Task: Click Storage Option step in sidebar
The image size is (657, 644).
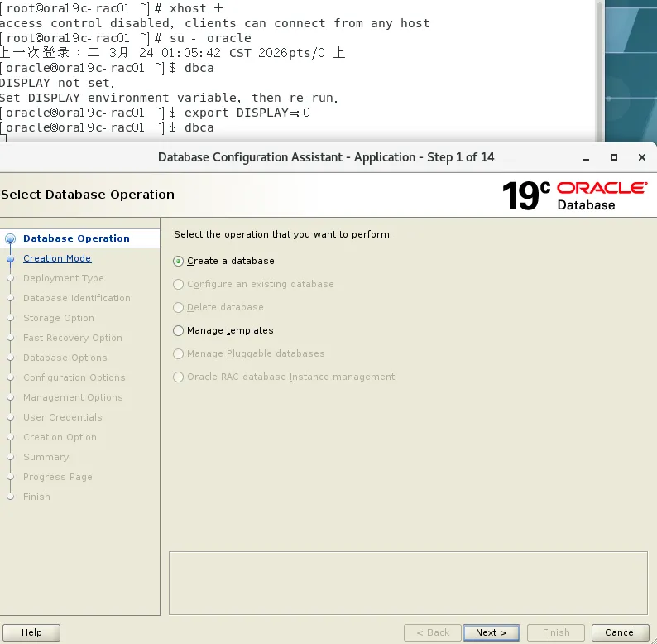Action: (x=59, y=318)
